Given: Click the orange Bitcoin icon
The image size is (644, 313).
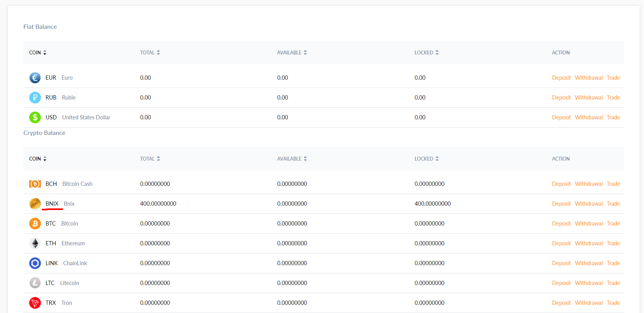Looking at the screenshot, I should tap(35, 224).
